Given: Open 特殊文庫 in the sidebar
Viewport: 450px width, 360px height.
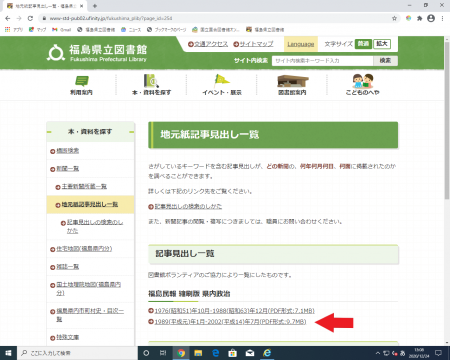Looking at the screenshot, I should click(x=68, y=337).
